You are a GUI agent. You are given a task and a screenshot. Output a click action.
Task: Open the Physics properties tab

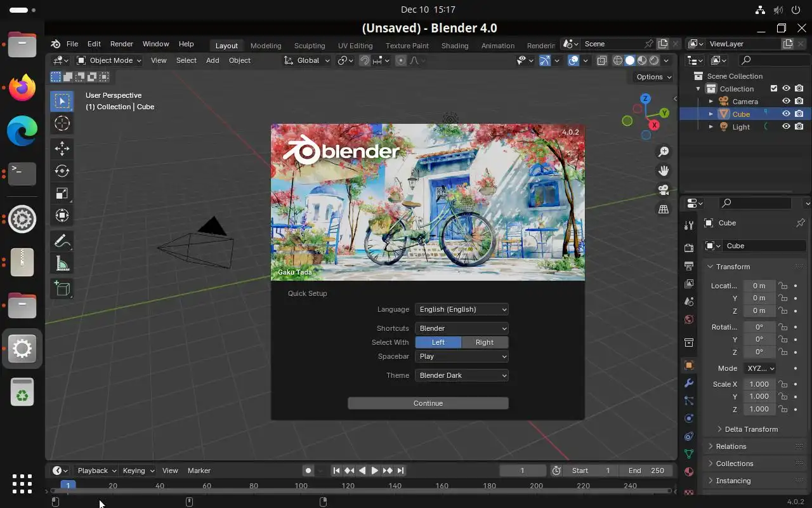(689, 418)
